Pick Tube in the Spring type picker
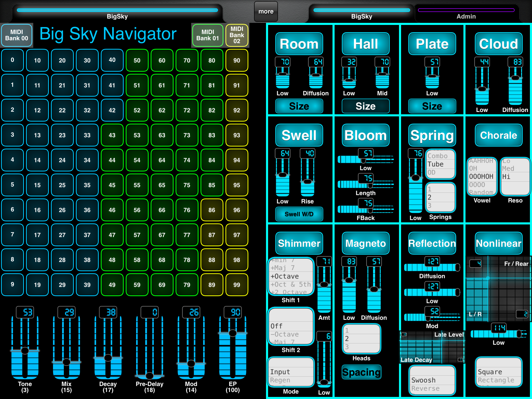The image size is (532, 399). (440, 164)
